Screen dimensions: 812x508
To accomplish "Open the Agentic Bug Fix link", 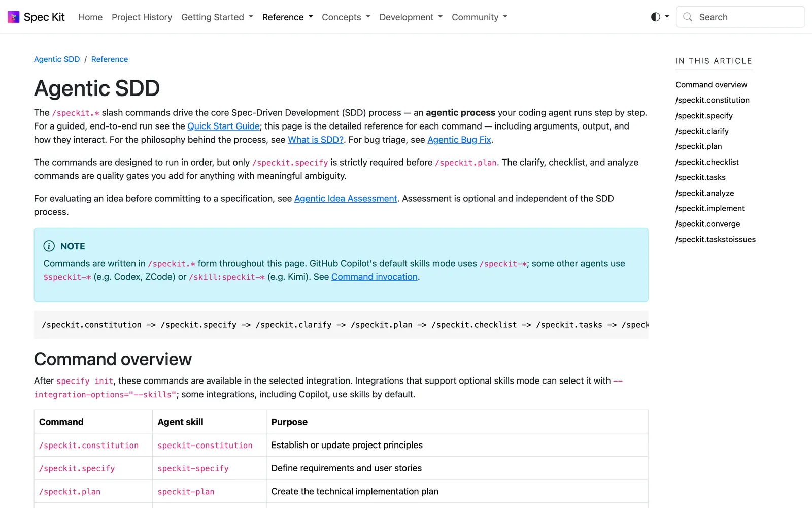I will point(459,140).
